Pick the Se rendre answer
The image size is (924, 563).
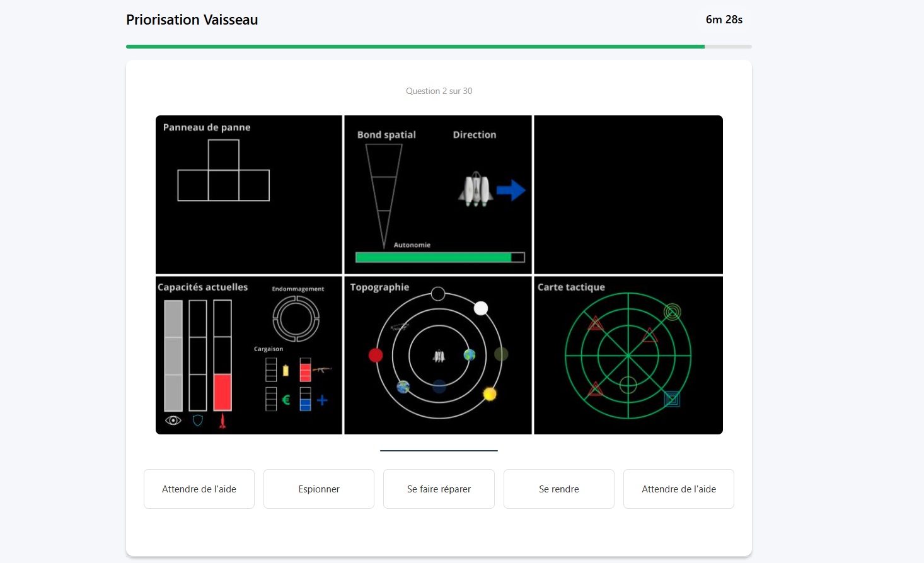558,489
